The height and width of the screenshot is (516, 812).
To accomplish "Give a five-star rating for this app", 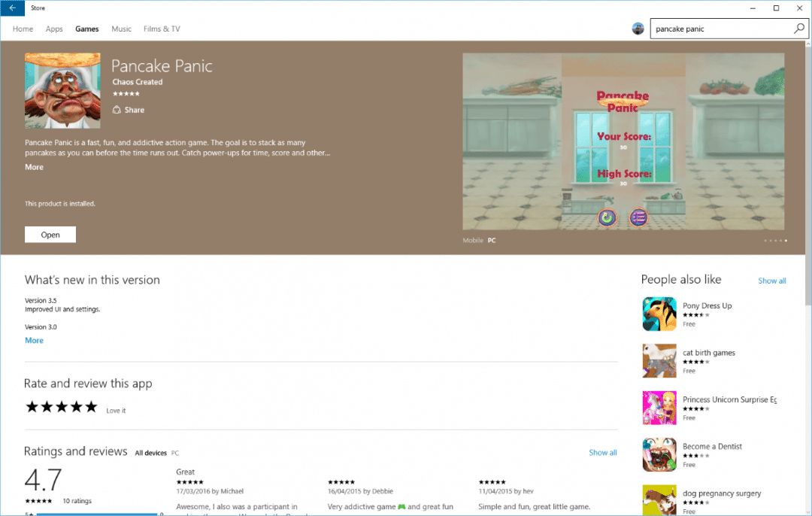I will pos(92,405).
